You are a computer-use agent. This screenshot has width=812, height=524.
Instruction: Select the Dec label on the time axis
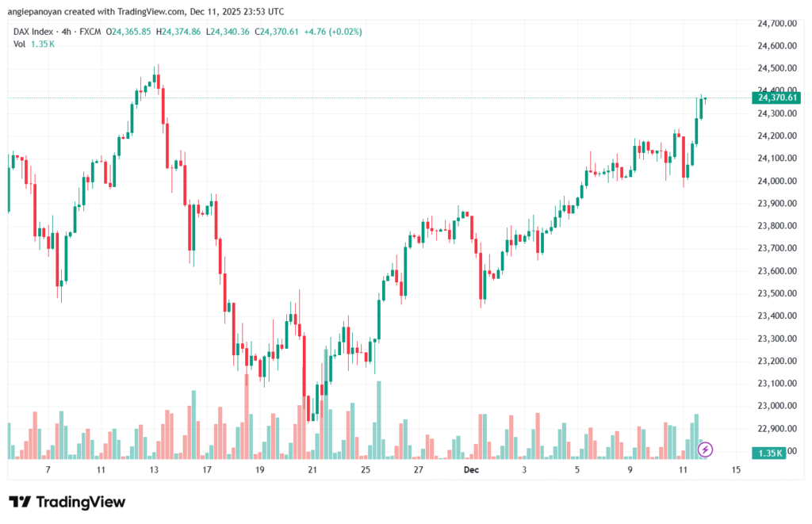tap(472, 470)
